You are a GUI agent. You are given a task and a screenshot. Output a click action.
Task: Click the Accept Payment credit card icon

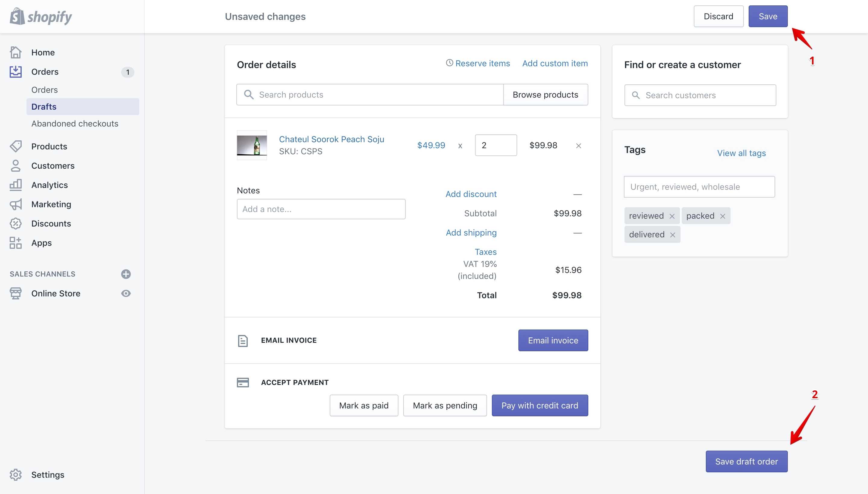[243, 383]
